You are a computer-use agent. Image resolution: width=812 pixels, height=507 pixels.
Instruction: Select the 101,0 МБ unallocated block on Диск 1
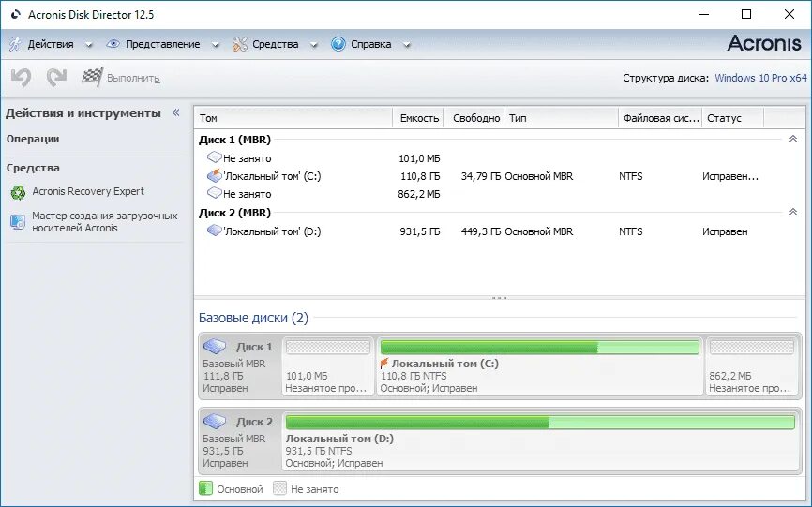click(328, 366)
